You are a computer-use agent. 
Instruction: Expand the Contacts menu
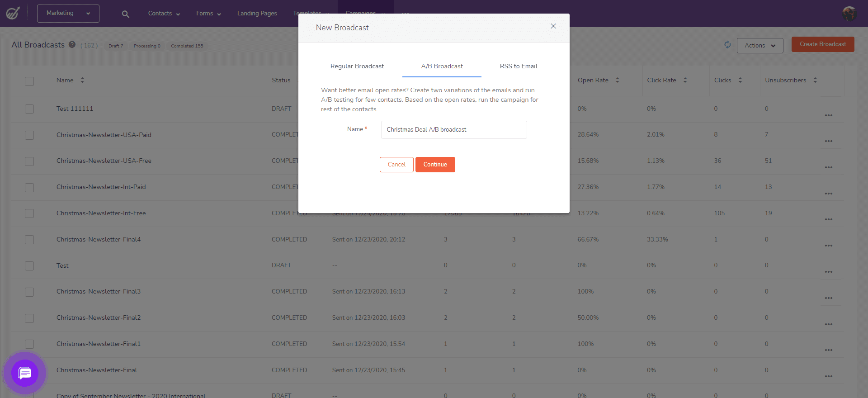[164, 14]
